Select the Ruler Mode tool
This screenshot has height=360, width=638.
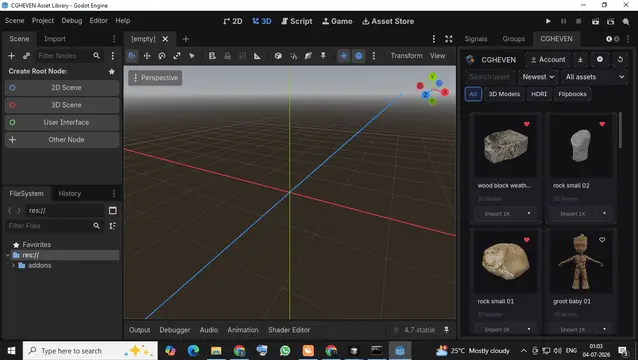coord(257,56)
